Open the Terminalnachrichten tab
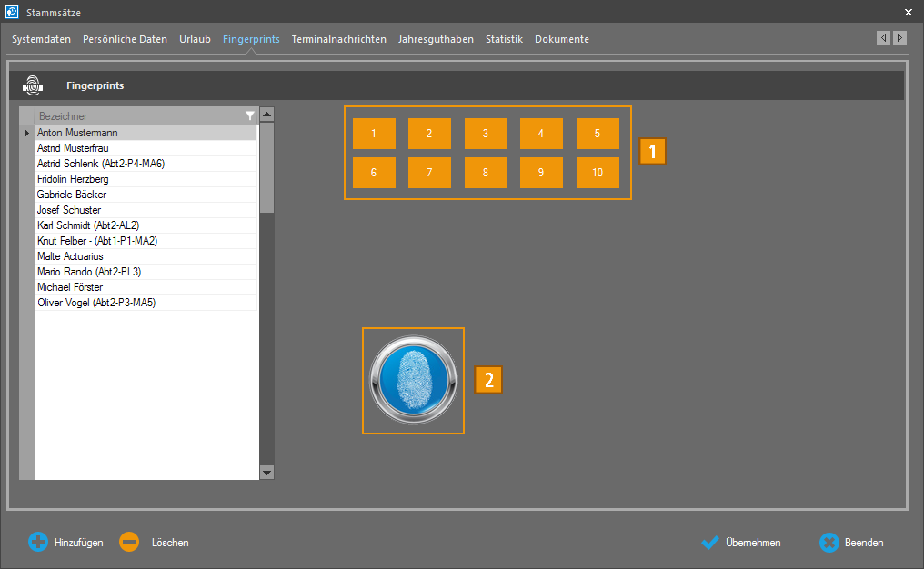Image resolution: width=924 pixels, height=569 pixels. coord(338,39)
